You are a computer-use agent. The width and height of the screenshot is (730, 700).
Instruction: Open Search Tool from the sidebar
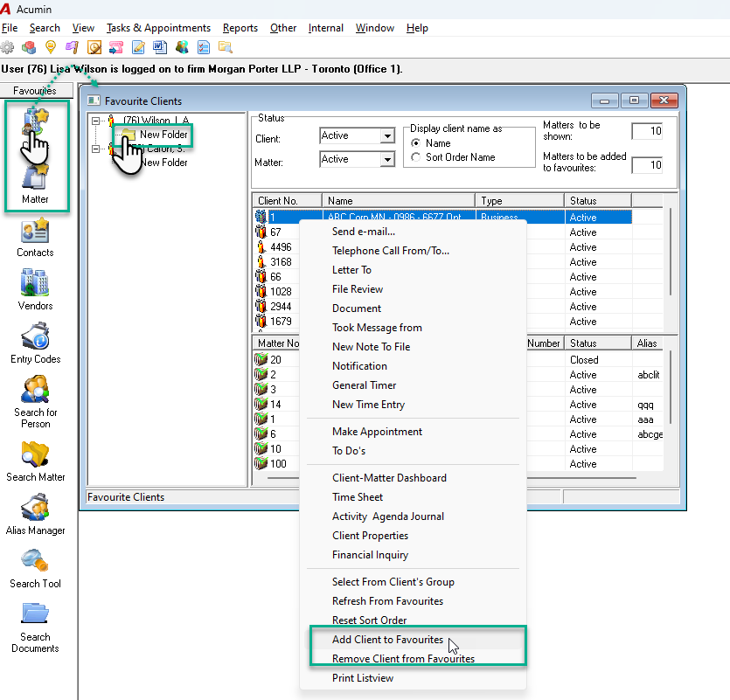tap(35, 568)
